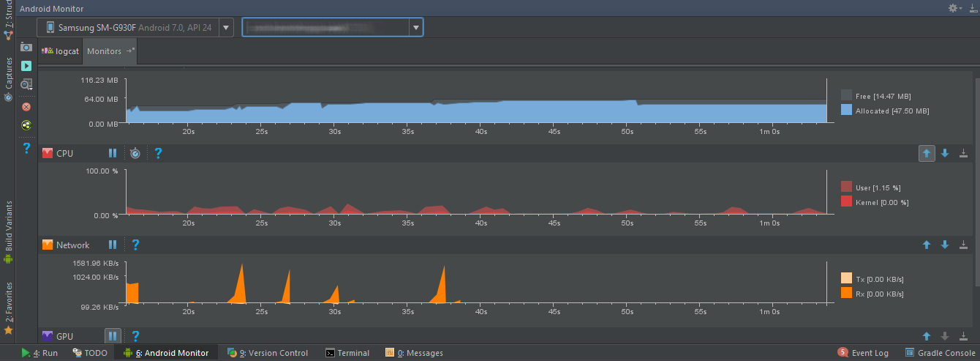The image size is (980, 361).
Task: Open GPU monitor help question mark
Action: click(x=135, y=336)
